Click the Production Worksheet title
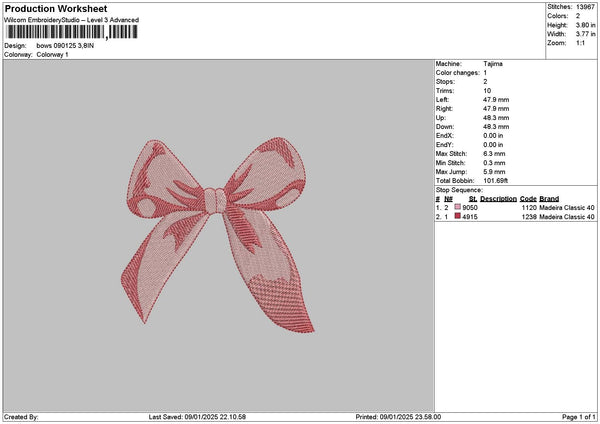The width and height of the screenshot is (600, 424). (x=56, y=8)
